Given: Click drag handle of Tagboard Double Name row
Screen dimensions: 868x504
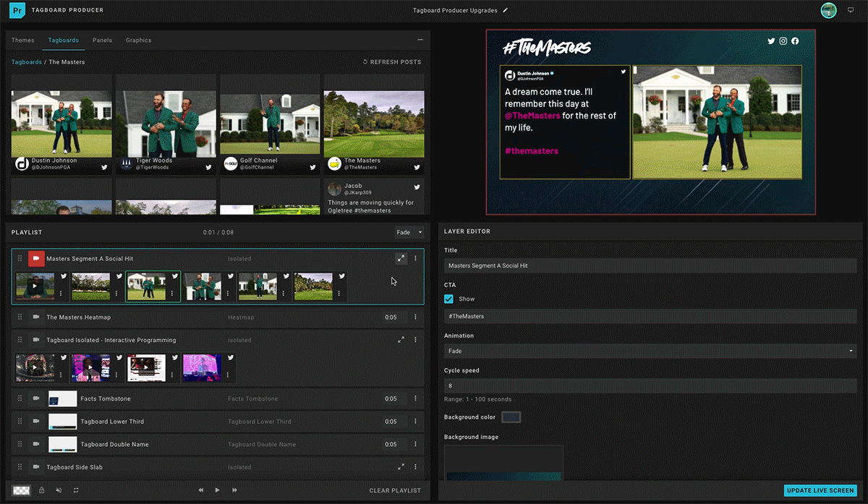Looking at the screenshot, I should (x=20, y=445).
